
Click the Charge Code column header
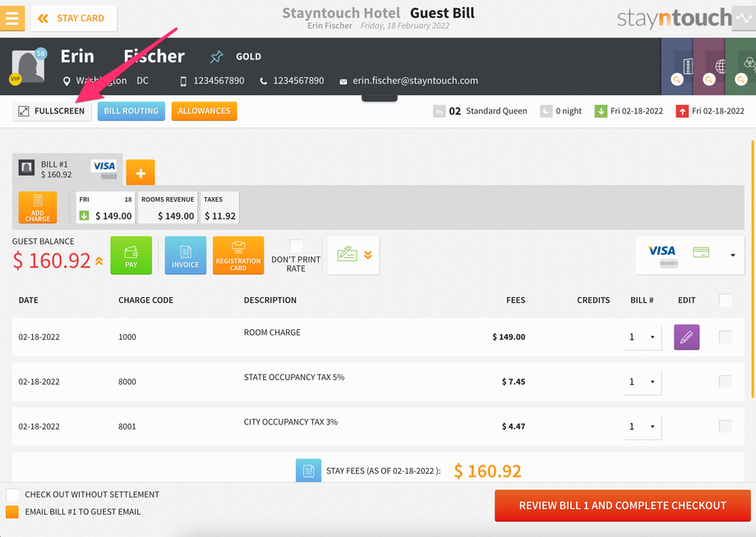pyautogui.click(x=145, y=300)
